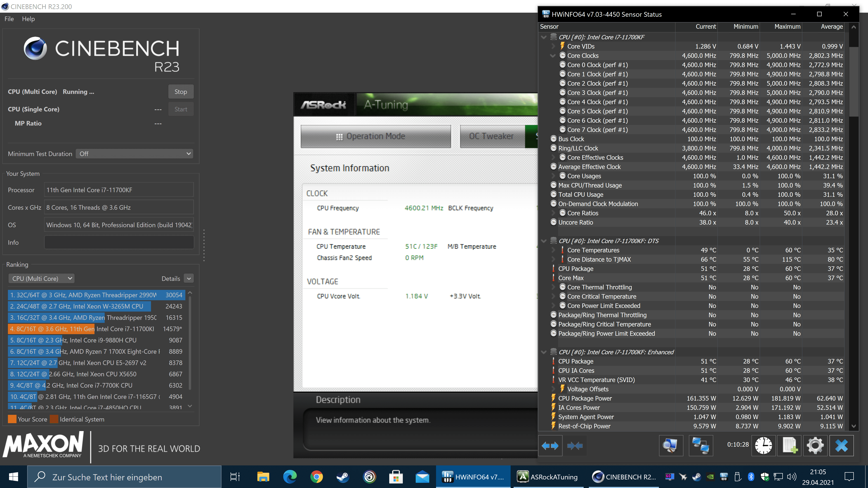Screen dimensions: 868x488
Task: Collapse the i7-11700KF: Enhanced sensor group
Action: [x=543, y=352]
